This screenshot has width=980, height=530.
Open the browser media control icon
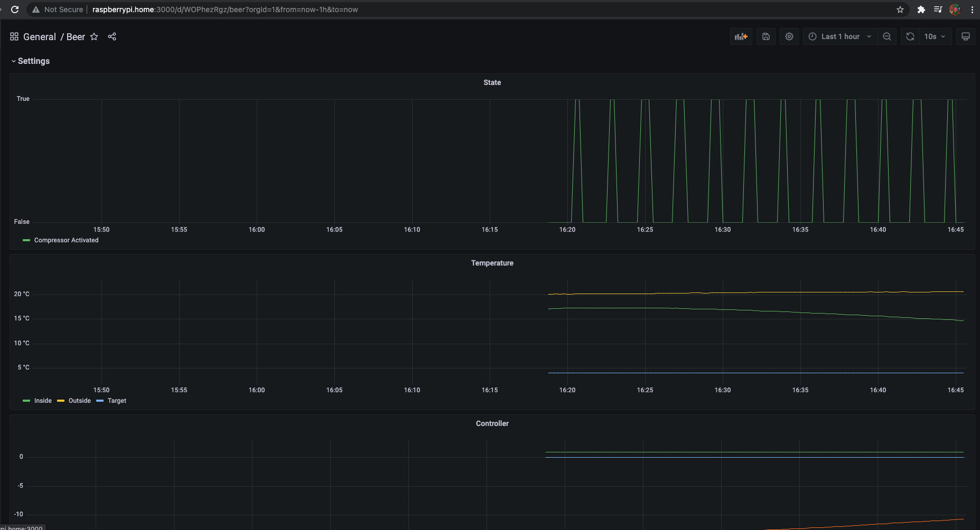938,10
